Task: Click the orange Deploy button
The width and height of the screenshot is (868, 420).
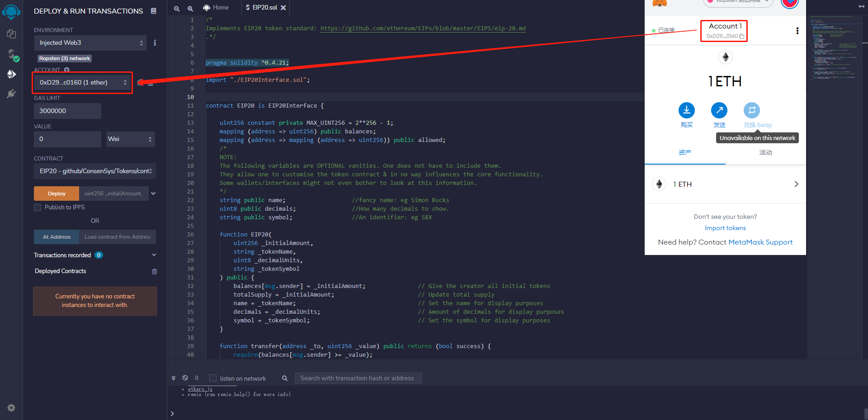Action: click(57, 193)
